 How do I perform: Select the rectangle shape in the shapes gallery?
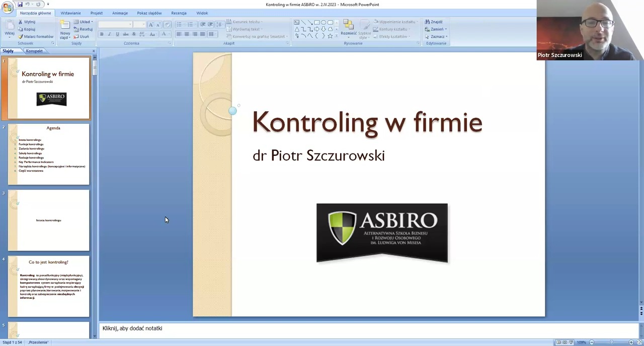(x=317, y=23)
